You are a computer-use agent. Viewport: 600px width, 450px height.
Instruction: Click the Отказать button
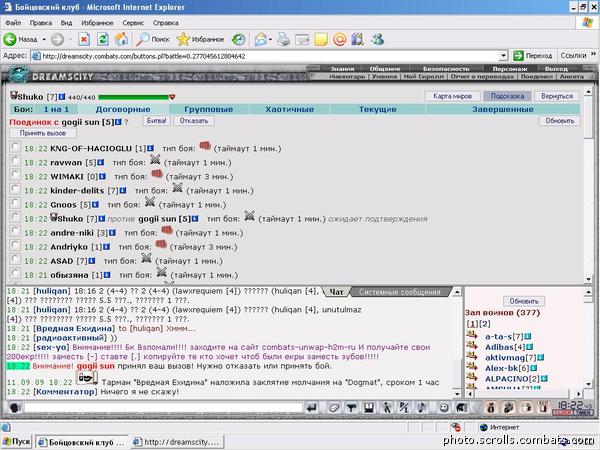(194, 121)
